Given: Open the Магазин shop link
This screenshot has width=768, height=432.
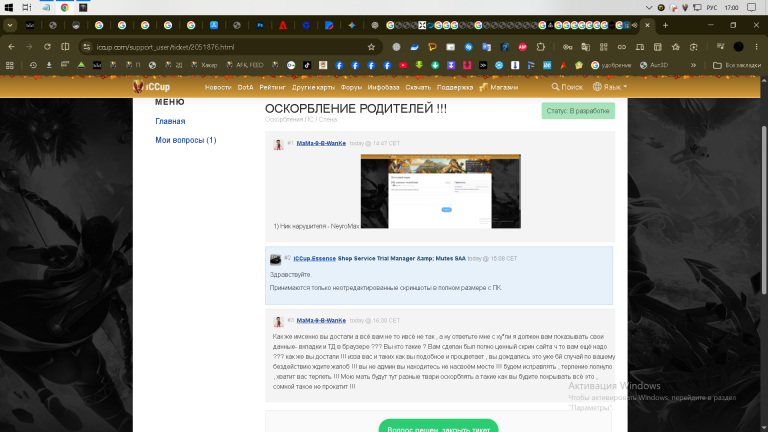Looking at the screenshot, I should pos(499,87).
